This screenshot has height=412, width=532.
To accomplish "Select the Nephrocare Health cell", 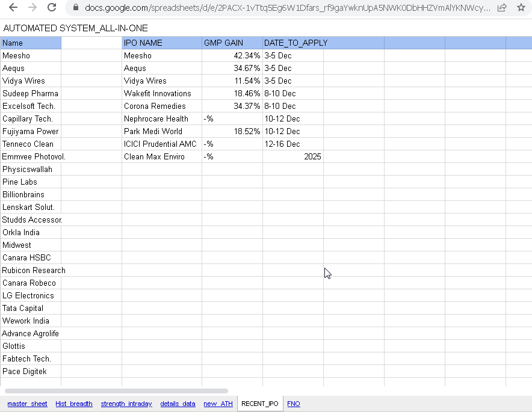I will [x=162, y=118].
